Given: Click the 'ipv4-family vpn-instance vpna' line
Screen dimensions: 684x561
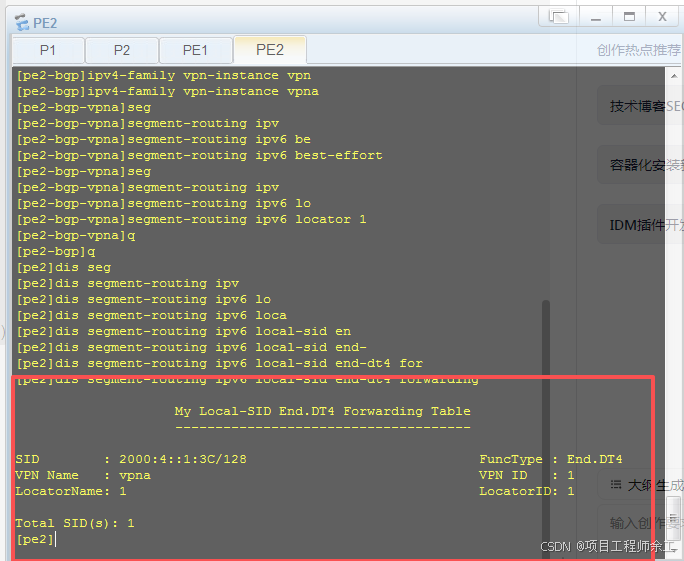Looking at the screenshot, I should [x=168, y=92].
